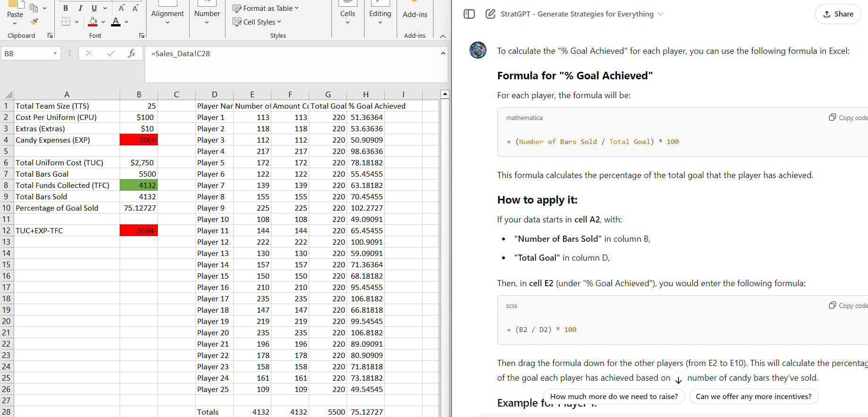Collapse the Excel ribbon chevron

[443, 36]
